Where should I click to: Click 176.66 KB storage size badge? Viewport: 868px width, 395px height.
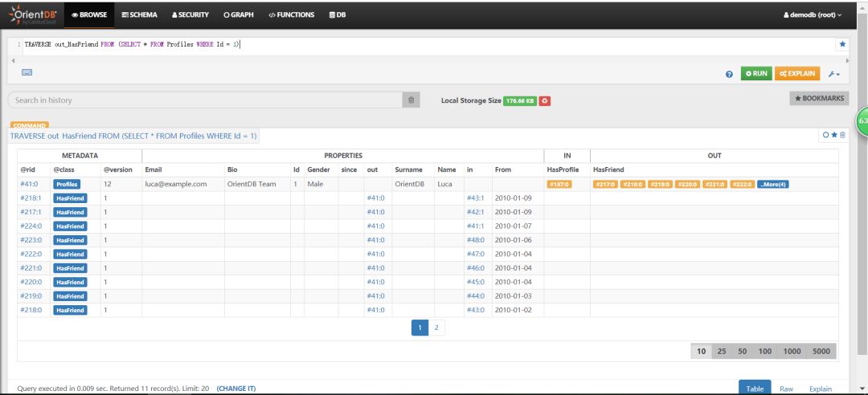520,100
